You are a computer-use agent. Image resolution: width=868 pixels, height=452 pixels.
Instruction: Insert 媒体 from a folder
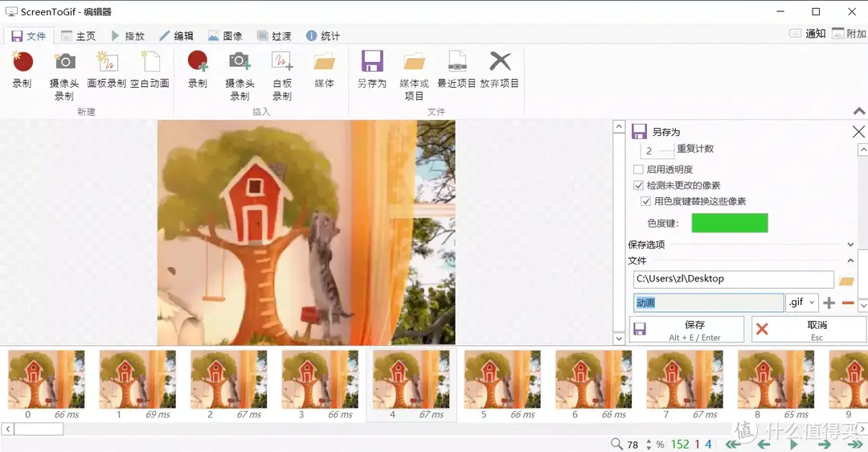pos(325,69)
